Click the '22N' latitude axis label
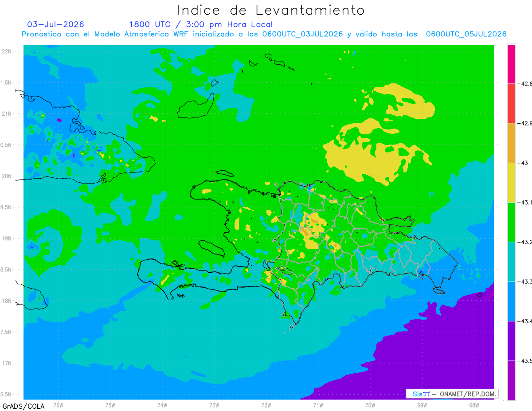This screenshot has width=532, height=411. coord(7,51)
